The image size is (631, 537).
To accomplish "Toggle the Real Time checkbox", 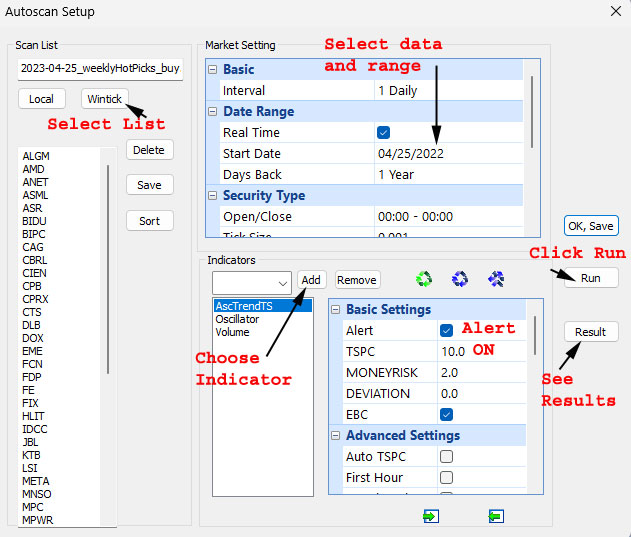I will tap(383, 132).
